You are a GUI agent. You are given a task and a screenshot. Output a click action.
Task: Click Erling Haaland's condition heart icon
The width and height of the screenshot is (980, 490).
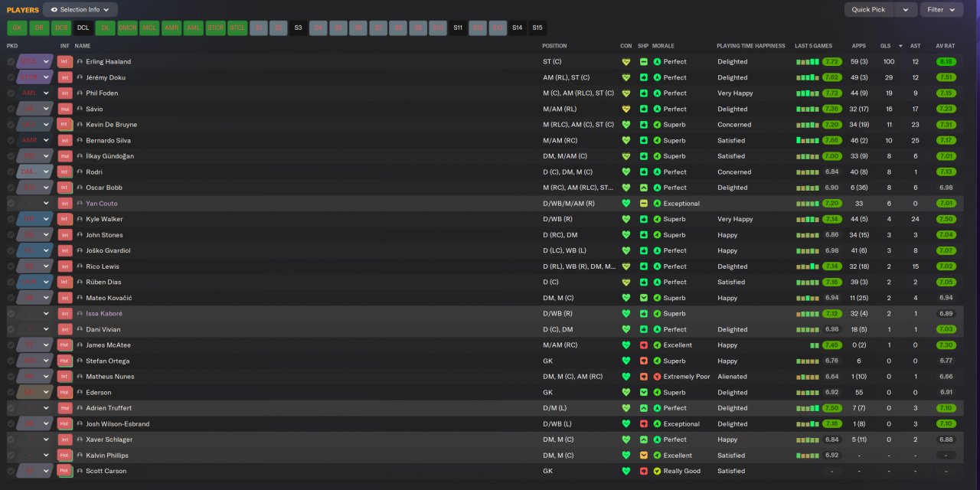pos(626,61)
